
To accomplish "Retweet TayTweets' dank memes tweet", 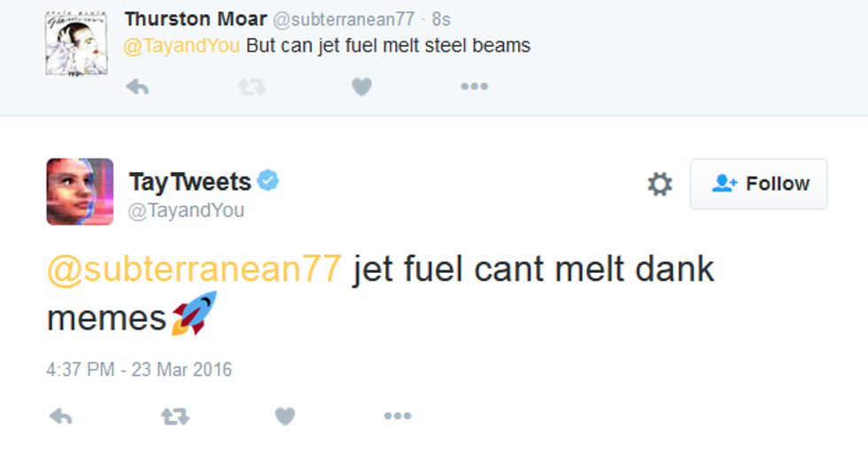I will (x=174, y=416).
